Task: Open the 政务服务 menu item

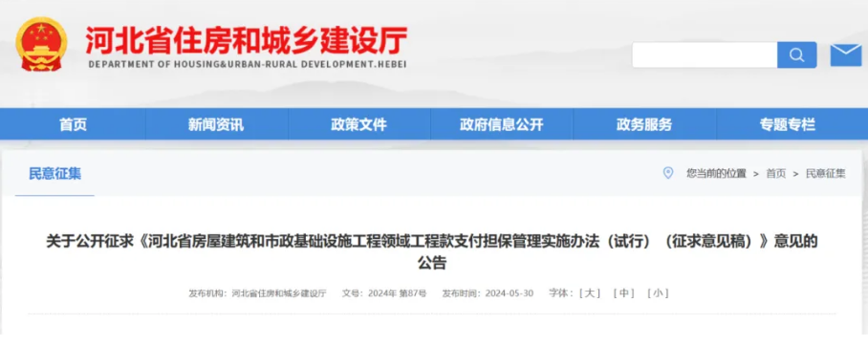Action: 644,124
